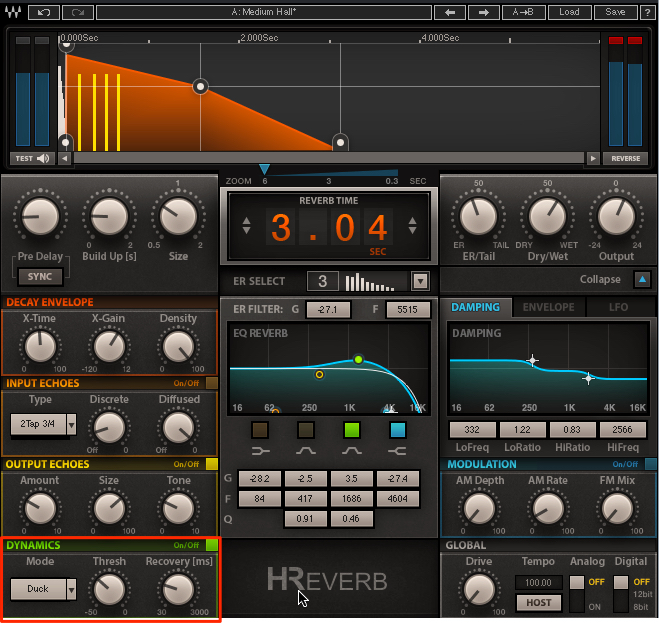Collapse the panel with triangle button

(x=642, y=279)
